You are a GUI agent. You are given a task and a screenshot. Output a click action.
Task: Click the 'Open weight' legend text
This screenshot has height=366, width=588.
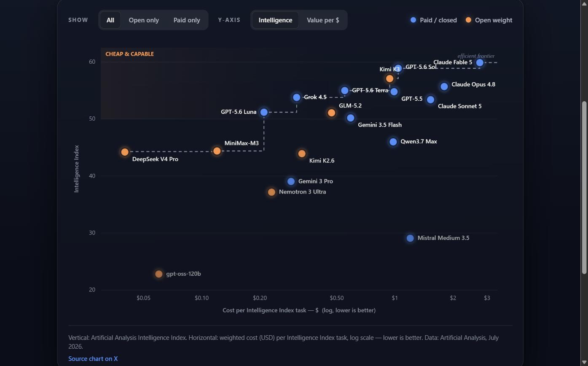tap(494, 20)
